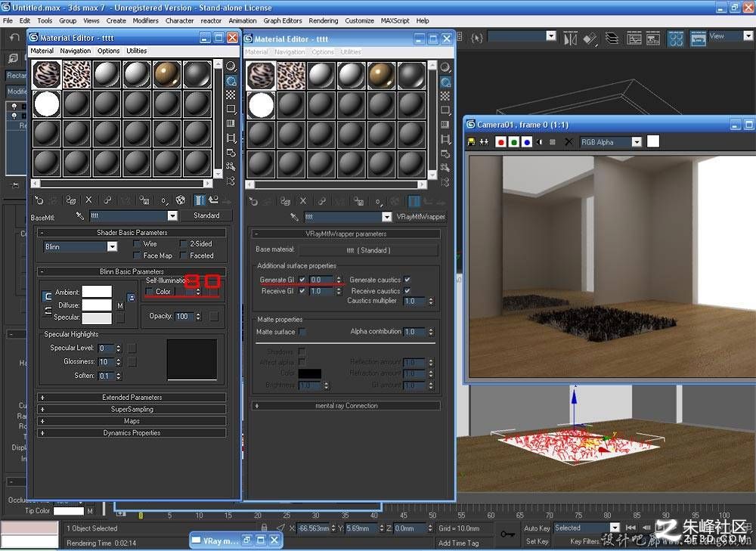Click the Go to Parent icon
This screenshot has height=551, width=756.
tap(213, 200)
